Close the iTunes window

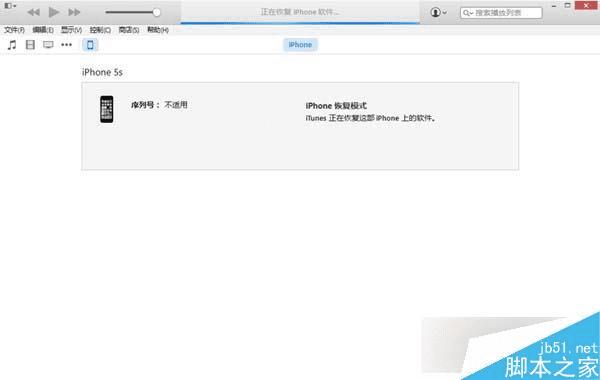tap(586, 5)
